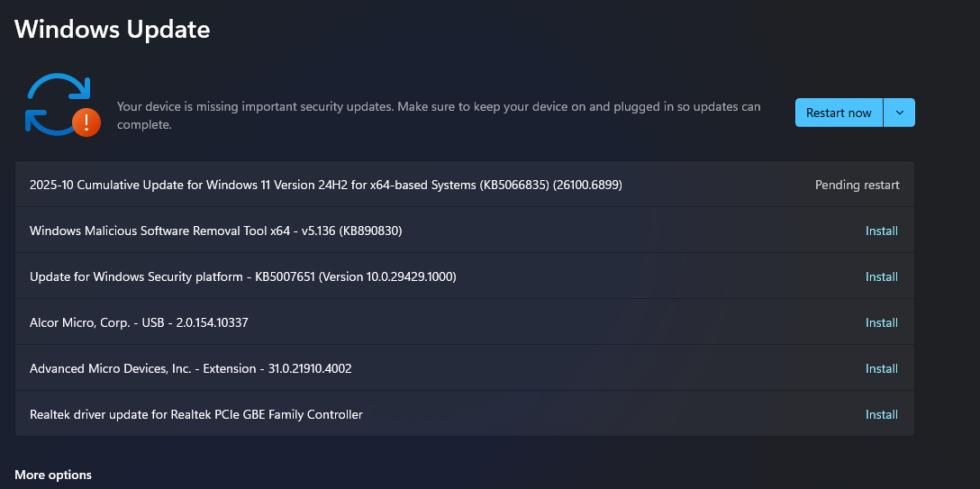Click the Realtek PCIe GBE Family Controller name
Viewport: 980px width, 489px height.
coord(195,414)
